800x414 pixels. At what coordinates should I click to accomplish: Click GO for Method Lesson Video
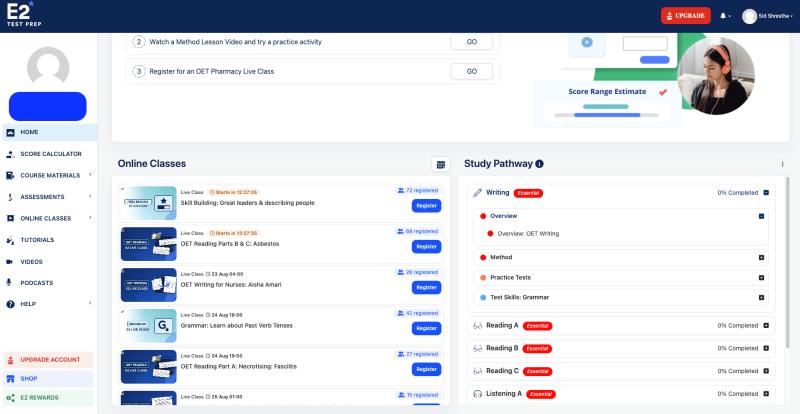[471, 42]
